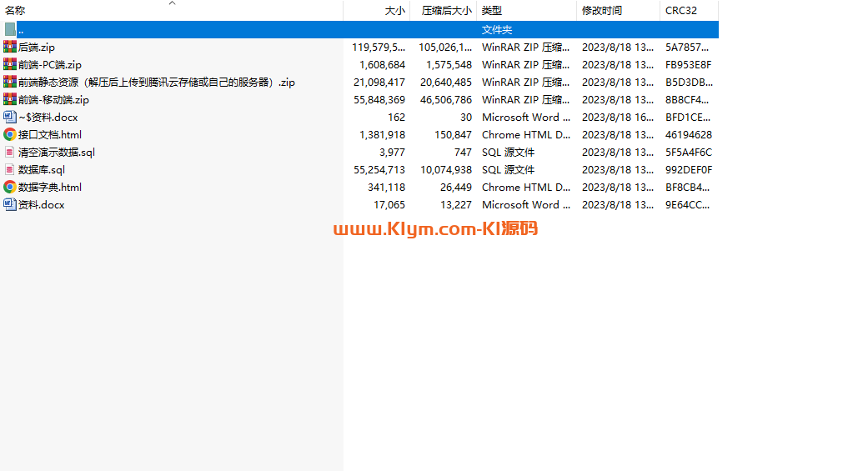This screenshot has width=868, height=471.
Task: Click the Chrome icon of 接口文档.html
Action: click(9, 134)
